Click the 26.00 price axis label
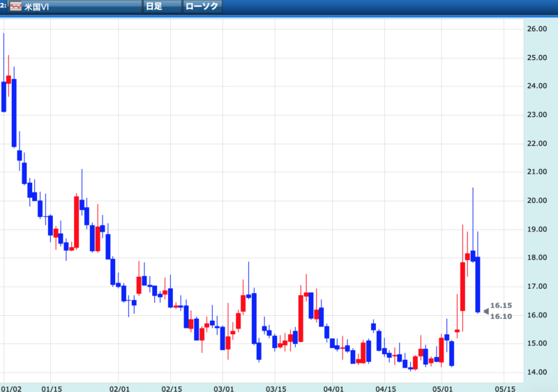 click(537, 29)
